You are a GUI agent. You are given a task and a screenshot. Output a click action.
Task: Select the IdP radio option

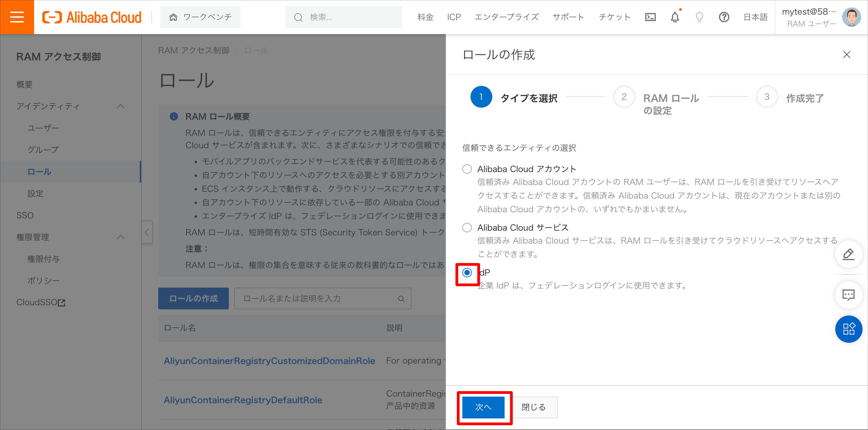(467, 273)
